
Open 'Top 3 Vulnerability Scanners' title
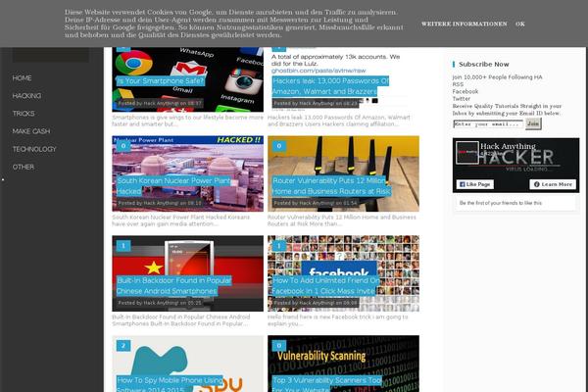click(x=326, y=384)
